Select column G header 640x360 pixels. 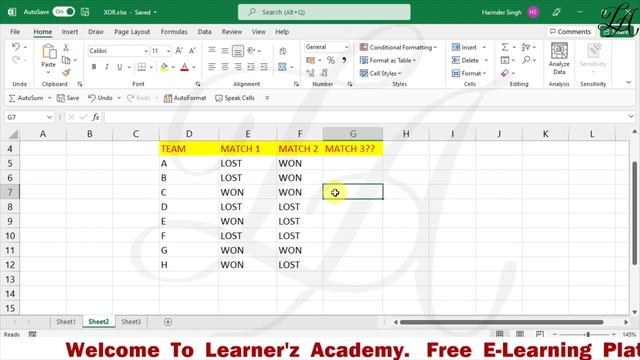[x=353, y=134]
